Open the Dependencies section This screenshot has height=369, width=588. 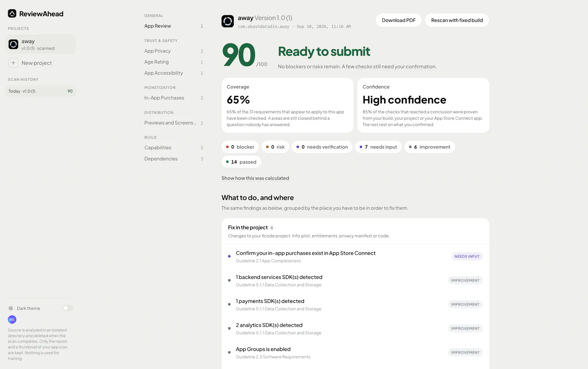coord(173,159)
